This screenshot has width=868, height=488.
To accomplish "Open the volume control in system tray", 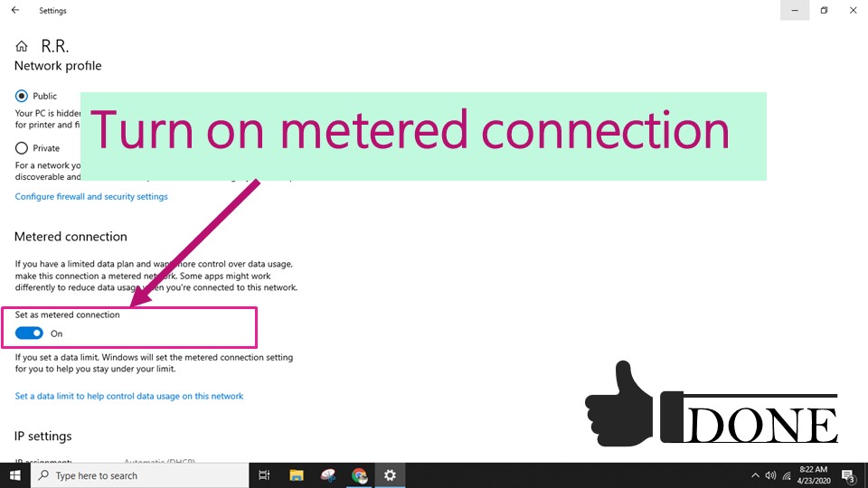I will point(770,475).
